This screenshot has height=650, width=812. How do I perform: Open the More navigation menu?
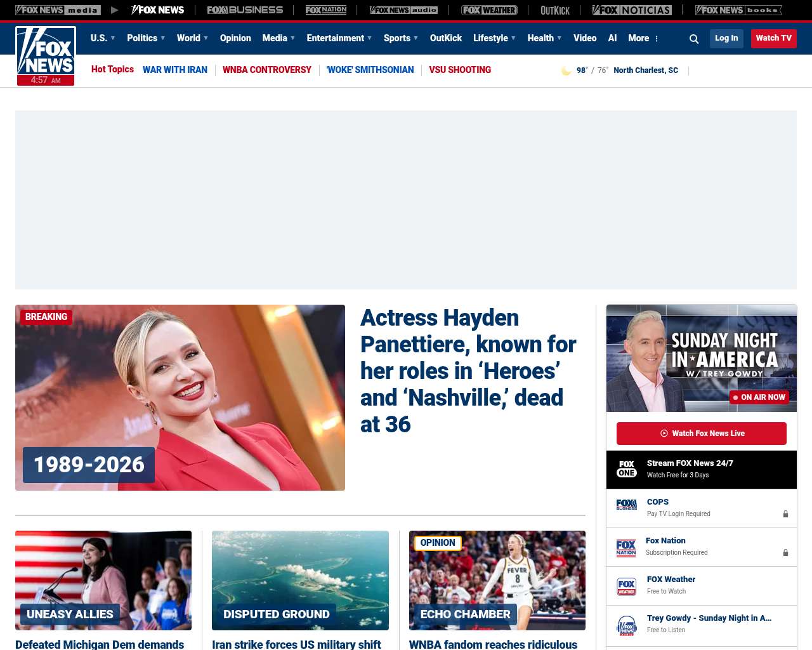pos(639,38)
